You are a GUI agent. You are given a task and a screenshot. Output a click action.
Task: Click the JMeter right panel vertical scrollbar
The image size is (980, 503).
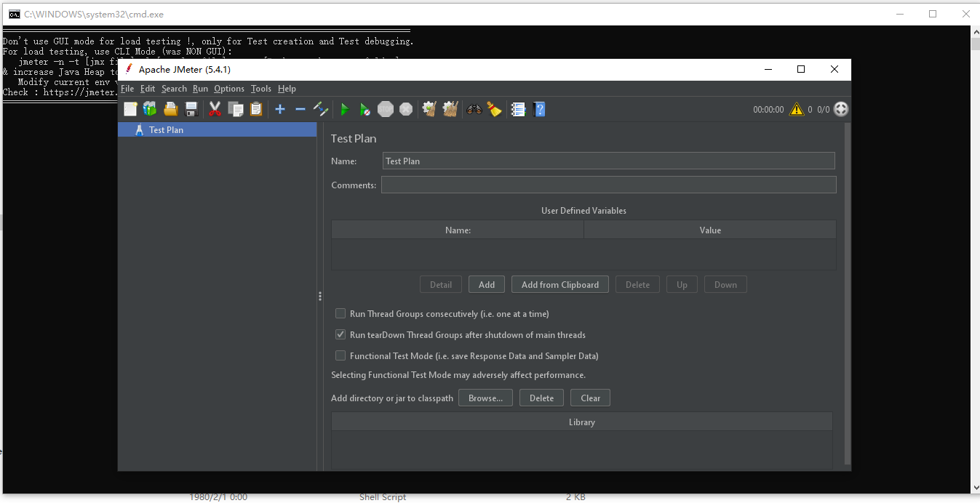(x=847, y=294)
